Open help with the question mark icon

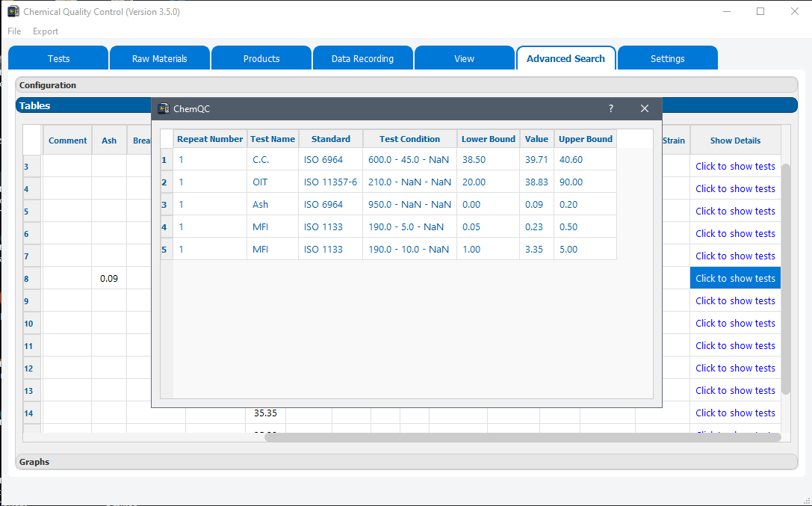coord(610,108)
